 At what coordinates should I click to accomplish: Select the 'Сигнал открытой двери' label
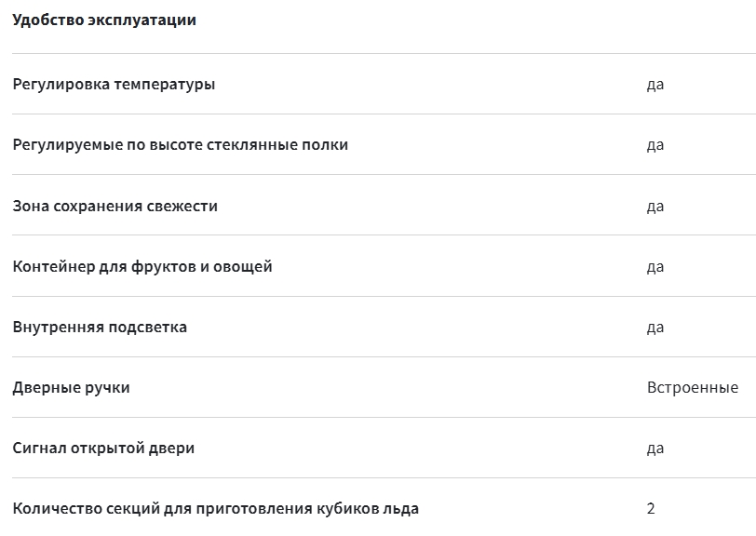[103, 449]
